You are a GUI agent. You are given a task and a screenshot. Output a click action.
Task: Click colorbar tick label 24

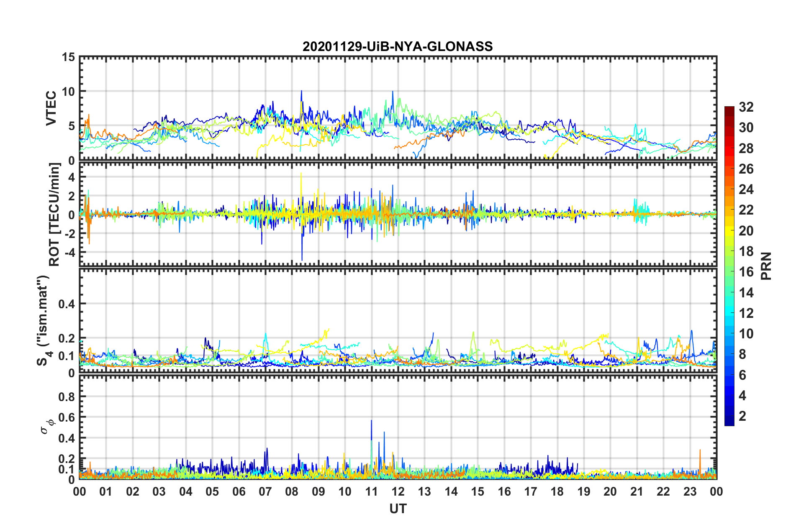(x=746, y=189)
